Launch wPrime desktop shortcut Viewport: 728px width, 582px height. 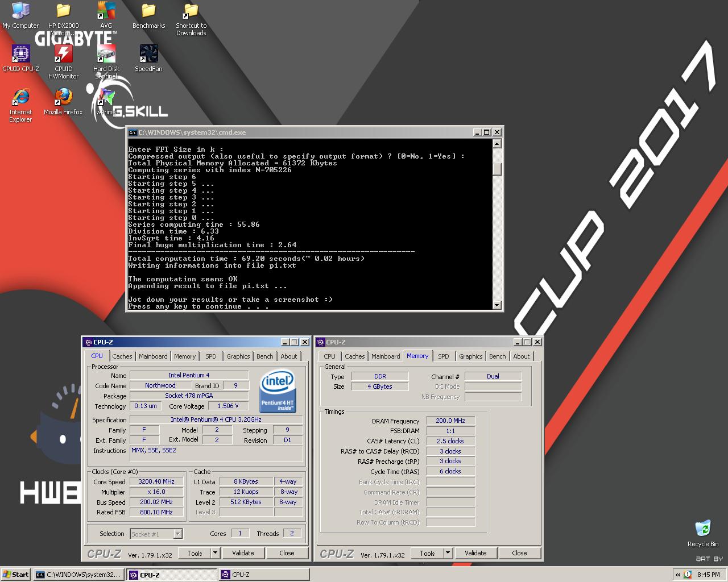(x=106, y=102)
